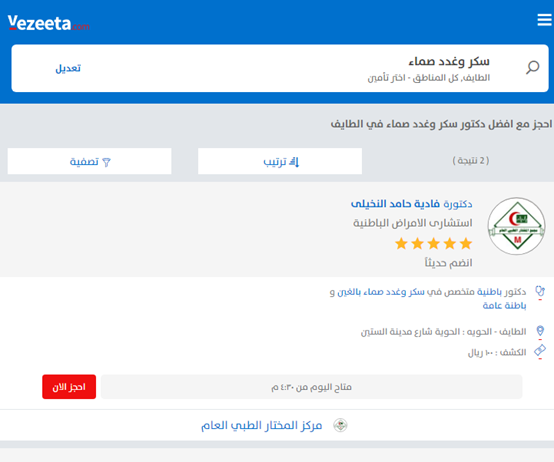Open the ترتيب sort options

[x=280, y=161]
